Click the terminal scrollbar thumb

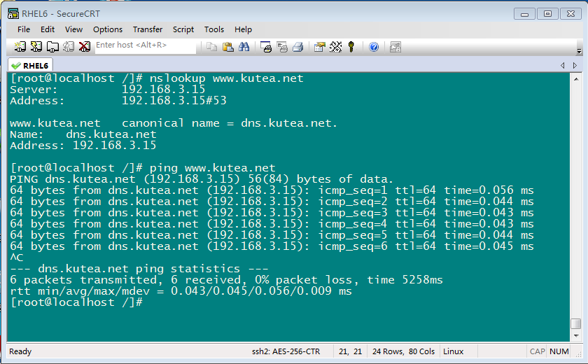point(576,323)
